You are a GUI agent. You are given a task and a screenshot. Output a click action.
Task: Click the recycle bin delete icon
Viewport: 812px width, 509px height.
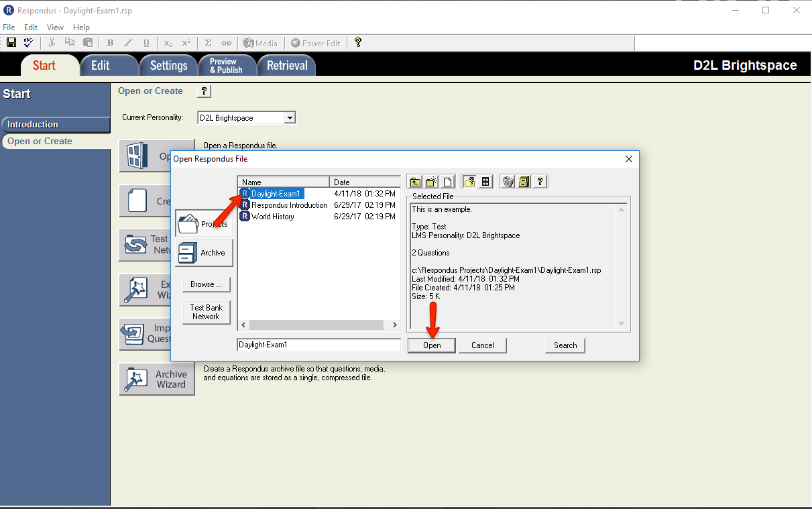pyautogui.click(x=508, y=181)
